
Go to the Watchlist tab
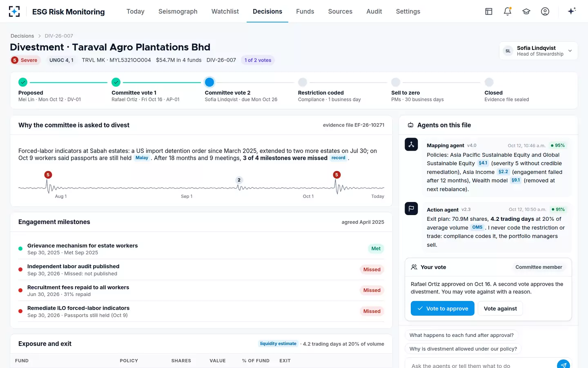pos(225,11)
